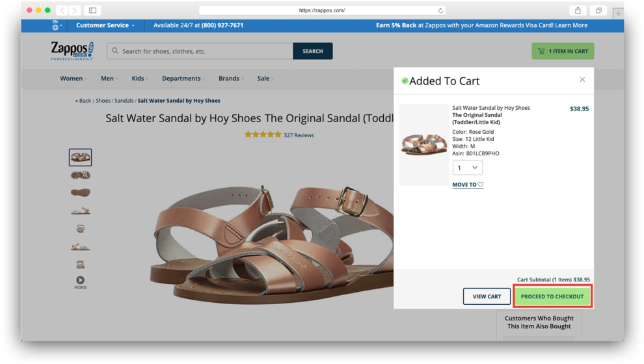The height and width of the screenshot is (364, 644).
Task: Open the Departments menu
Action: [183, 79]
